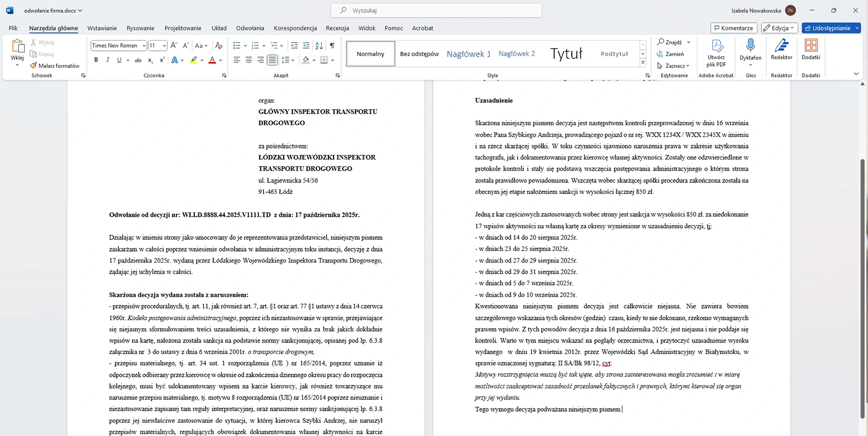Align text left
Image resolution: width=868 pixels, height=436 pixels.
237,60
